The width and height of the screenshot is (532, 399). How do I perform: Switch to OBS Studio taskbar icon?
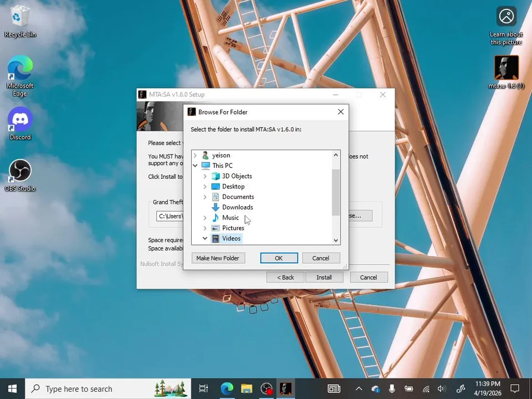[267, 389]
